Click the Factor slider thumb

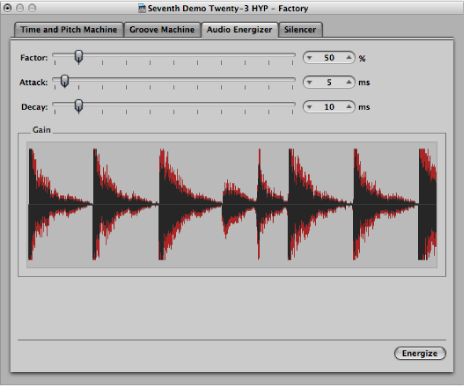(79, 57)
